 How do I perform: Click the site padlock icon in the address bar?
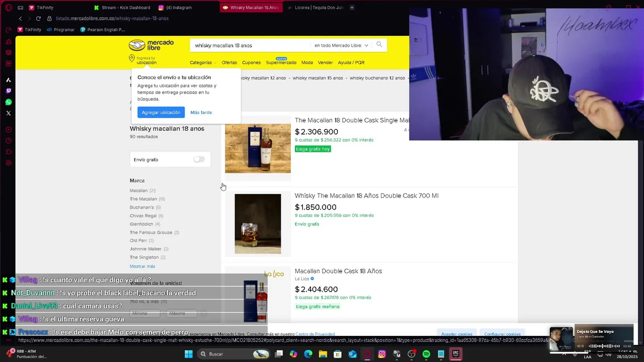[49, 19]
